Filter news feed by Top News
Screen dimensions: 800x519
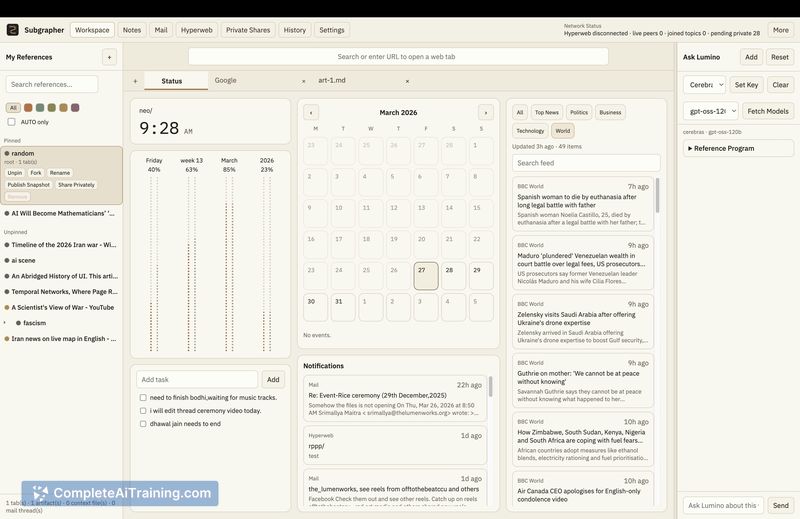click(x=546, y=112)
